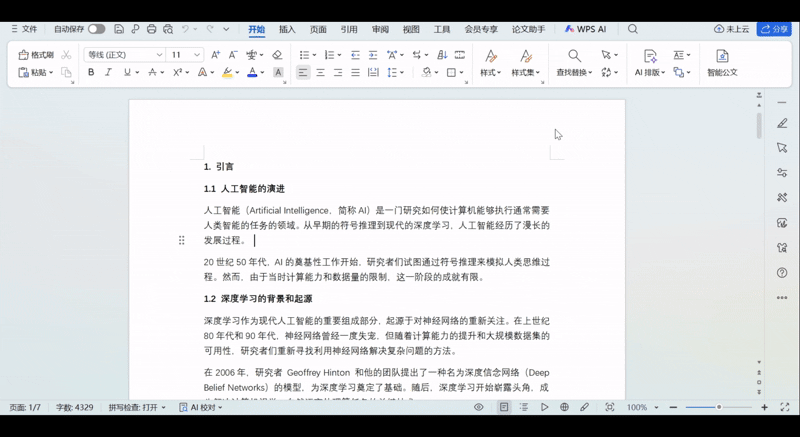Viewport: 800px width, 437px height.
Task: Click the Save icon in quick access bar
Action: (x=119, y=29)
